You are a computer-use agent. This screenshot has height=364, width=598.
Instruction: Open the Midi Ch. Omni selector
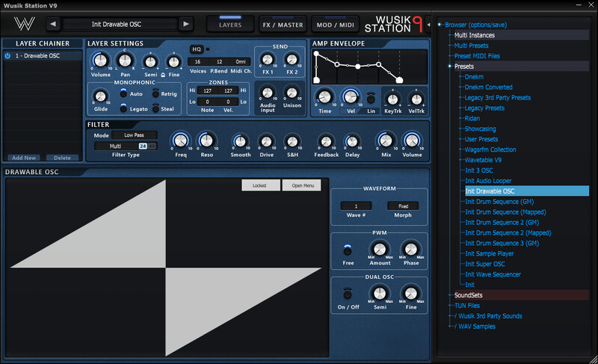pos(240,62)
